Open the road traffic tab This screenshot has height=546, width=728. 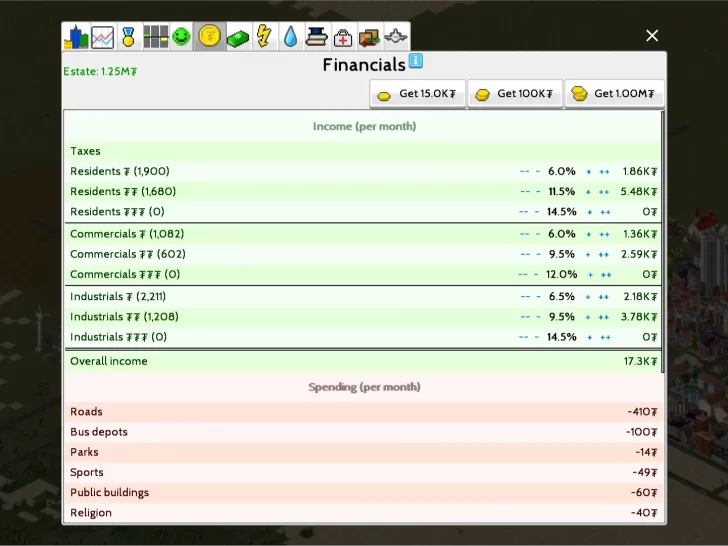[x=155, y=37]
